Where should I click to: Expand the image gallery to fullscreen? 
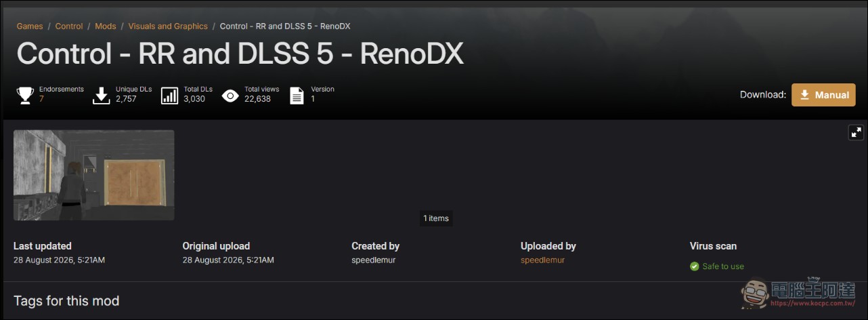point(856,132)
